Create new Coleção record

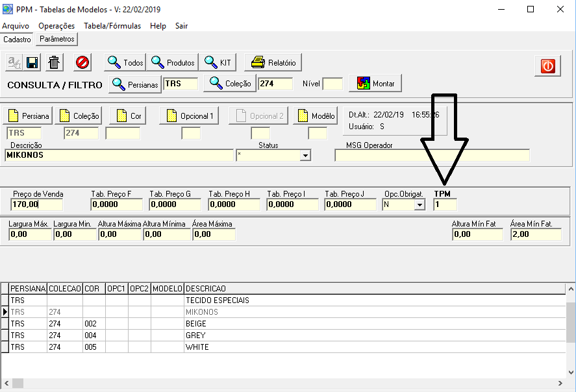point(78,116)
